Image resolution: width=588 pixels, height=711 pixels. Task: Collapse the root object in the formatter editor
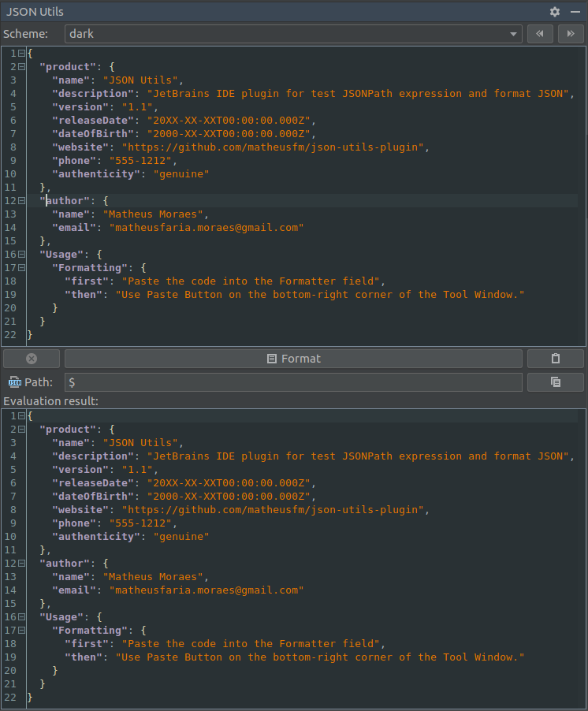tap(21, 54)
